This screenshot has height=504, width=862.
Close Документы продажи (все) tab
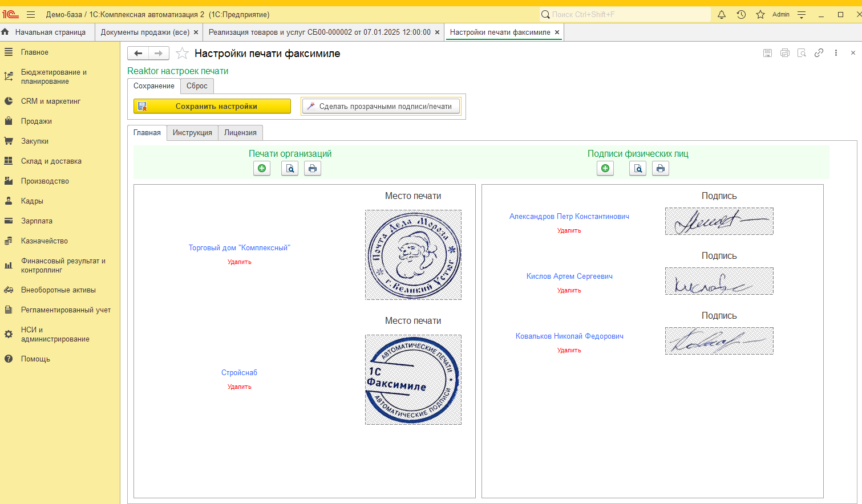pos(196,32)
